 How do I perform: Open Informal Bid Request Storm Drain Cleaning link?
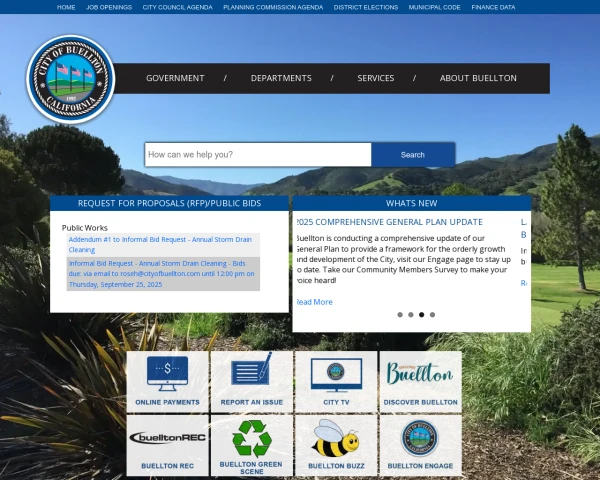[x=163, y=274]
